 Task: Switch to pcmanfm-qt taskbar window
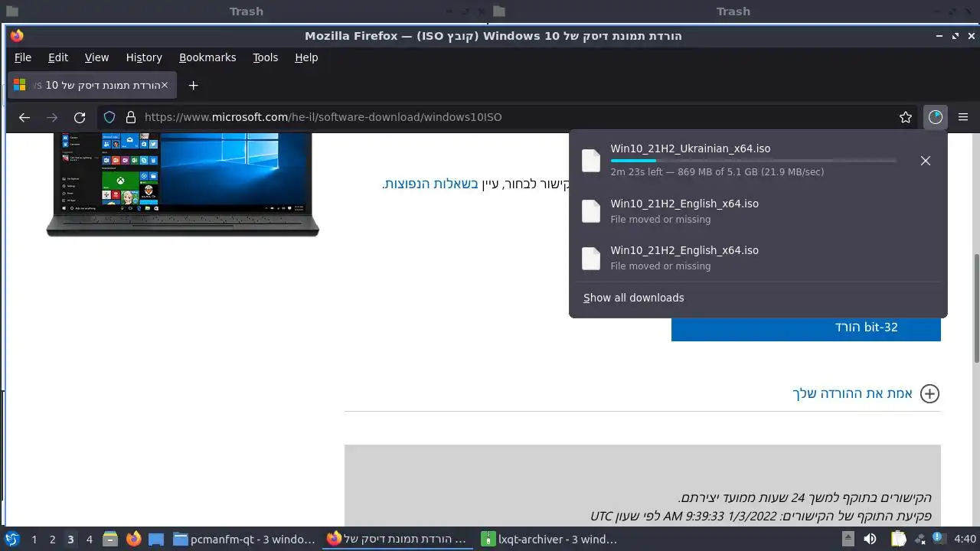[244, 540]
